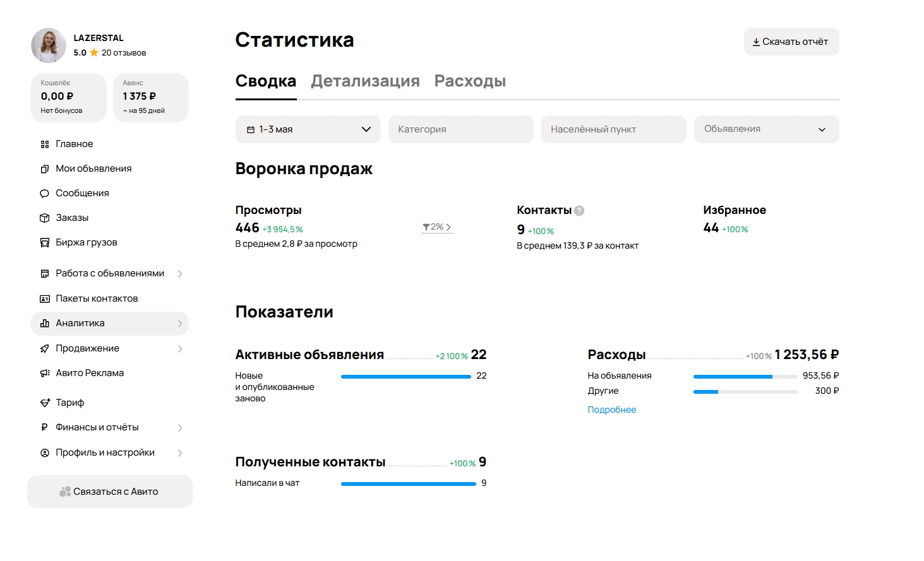This screenshot has width=924, height=561.
Task: Open Сообщения chat bubble icon
Action: pyautogui.click(x=45, y=194)
